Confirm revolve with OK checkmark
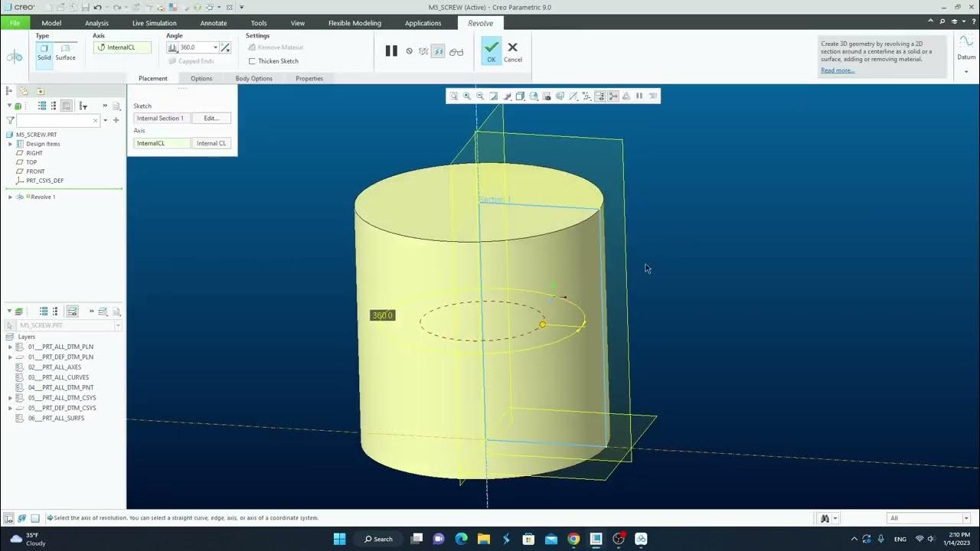The height and width of the screenshot is (551, 980). point(492,51)
